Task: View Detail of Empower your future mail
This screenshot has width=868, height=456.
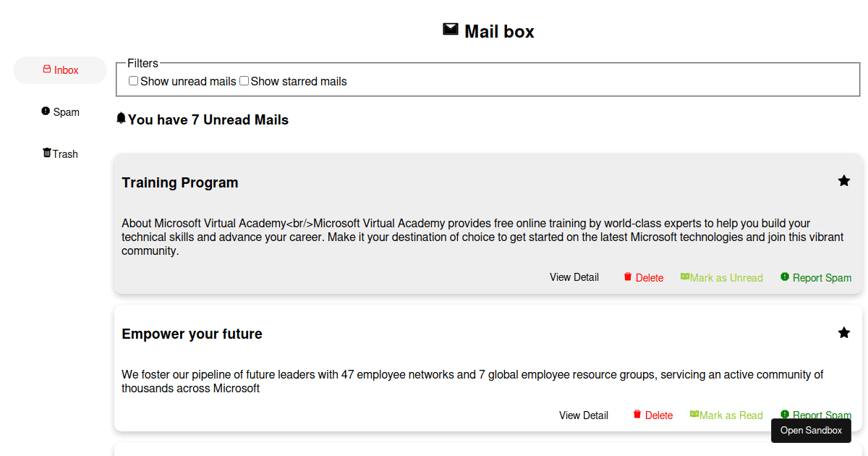Action: coord(584,415)
